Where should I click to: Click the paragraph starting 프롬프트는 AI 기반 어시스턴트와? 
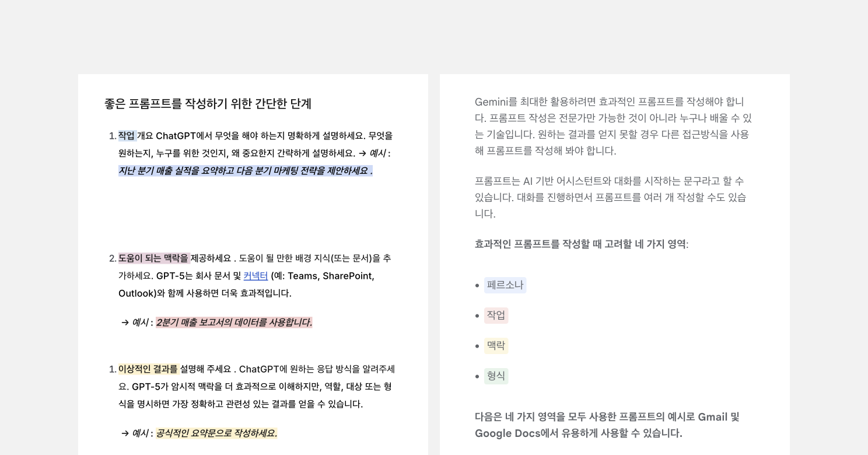(x=610, y=197)
